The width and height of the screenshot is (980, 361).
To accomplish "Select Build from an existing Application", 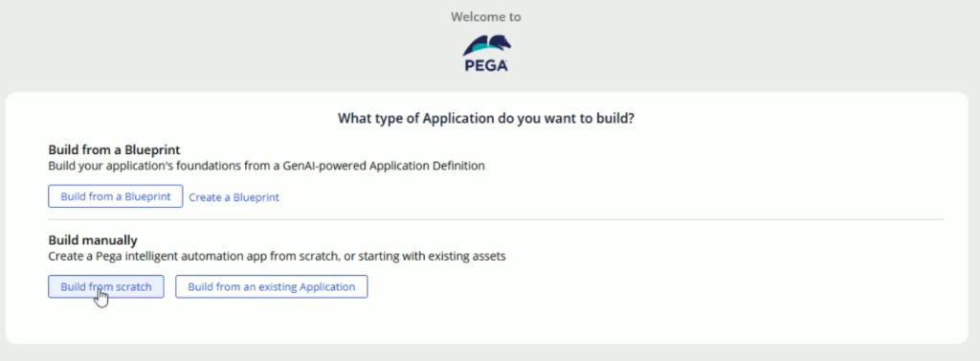I will tap(271, 286).
